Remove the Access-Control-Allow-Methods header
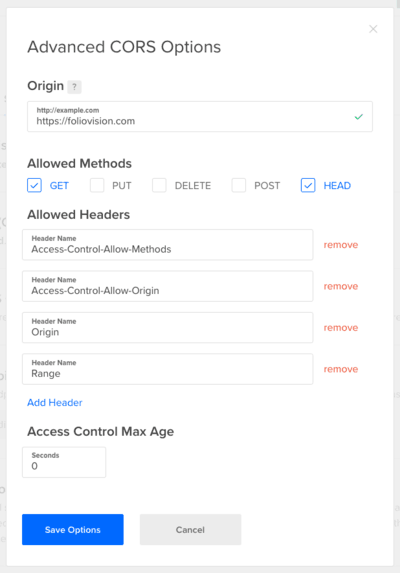 coord(340,245)
